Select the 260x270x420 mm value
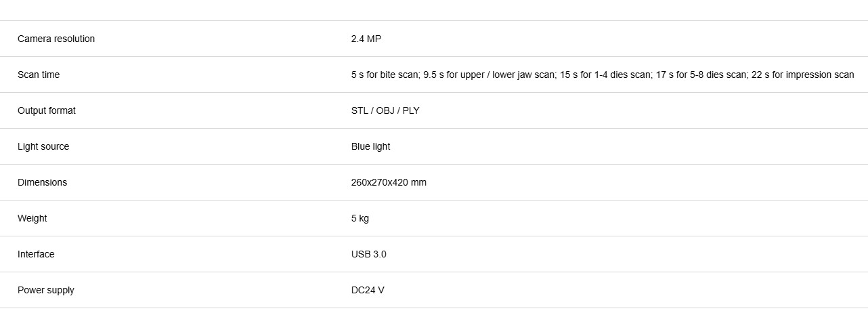 click(x=389, y=183)
